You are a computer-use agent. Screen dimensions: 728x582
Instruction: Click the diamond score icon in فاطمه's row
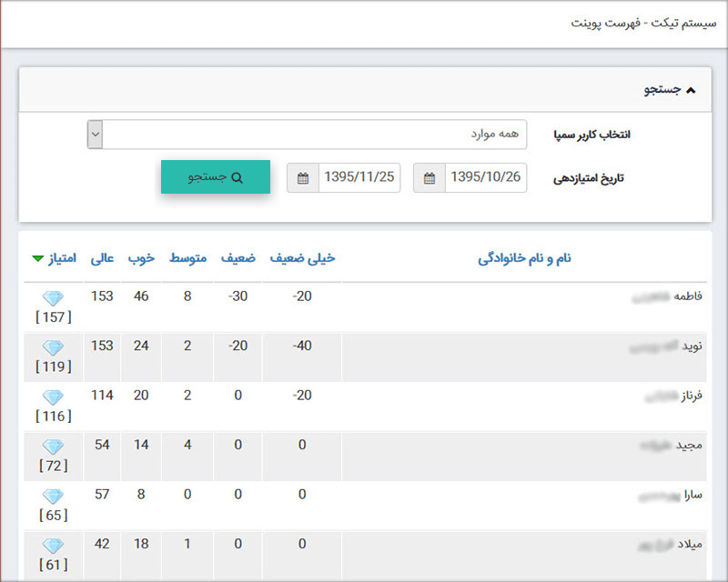(54, 296)
